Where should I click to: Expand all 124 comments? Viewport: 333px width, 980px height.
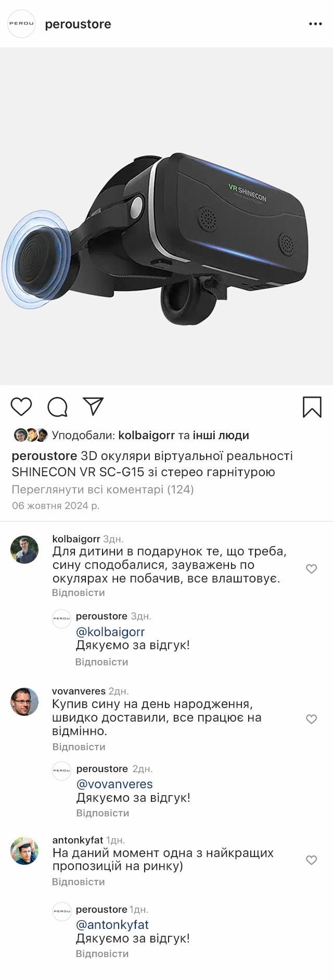point(103,489)
